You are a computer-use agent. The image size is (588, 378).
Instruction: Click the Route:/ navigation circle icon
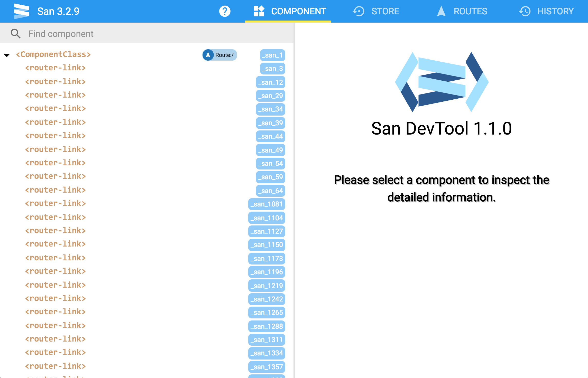[208, 55]
